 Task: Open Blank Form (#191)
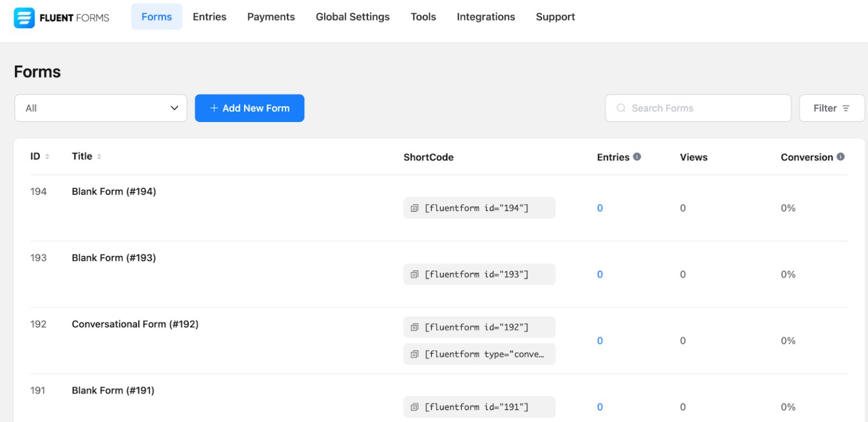(x=113, y=390)
